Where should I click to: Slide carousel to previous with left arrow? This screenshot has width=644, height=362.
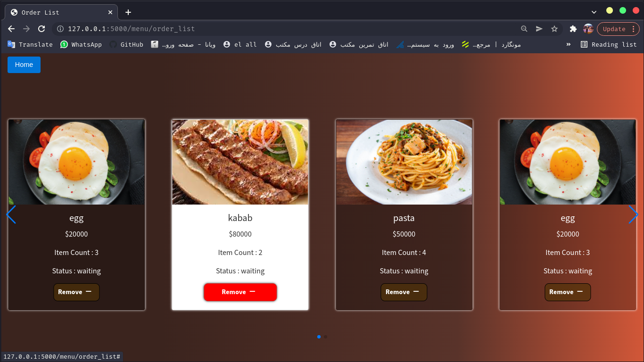pyautogui.click(x=11, y=214)
